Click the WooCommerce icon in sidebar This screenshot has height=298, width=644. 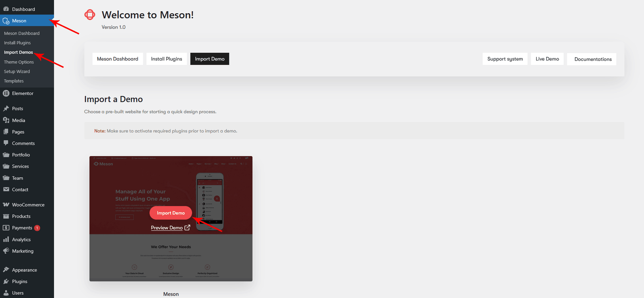coord(6,205)
